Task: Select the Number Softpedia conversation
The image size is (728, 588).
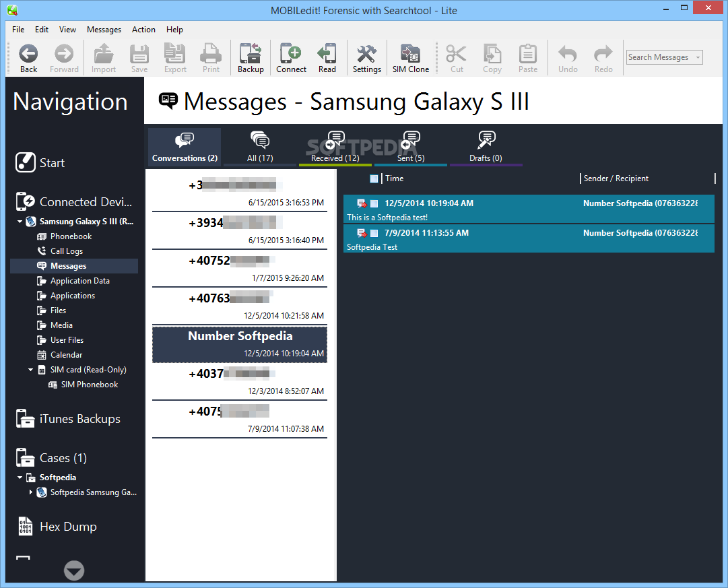Action: point(240,344)
